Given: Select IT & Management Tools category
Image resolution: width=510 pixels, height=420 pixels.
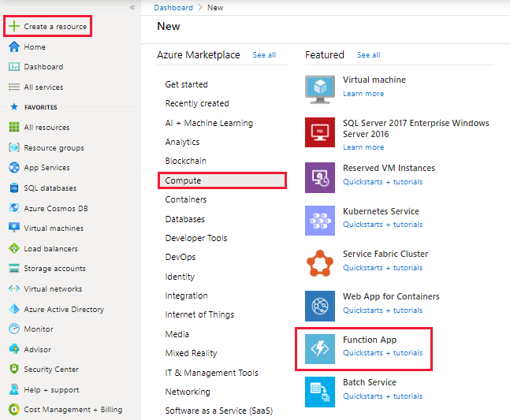Looking at the screenshot, I should (211, 373).
